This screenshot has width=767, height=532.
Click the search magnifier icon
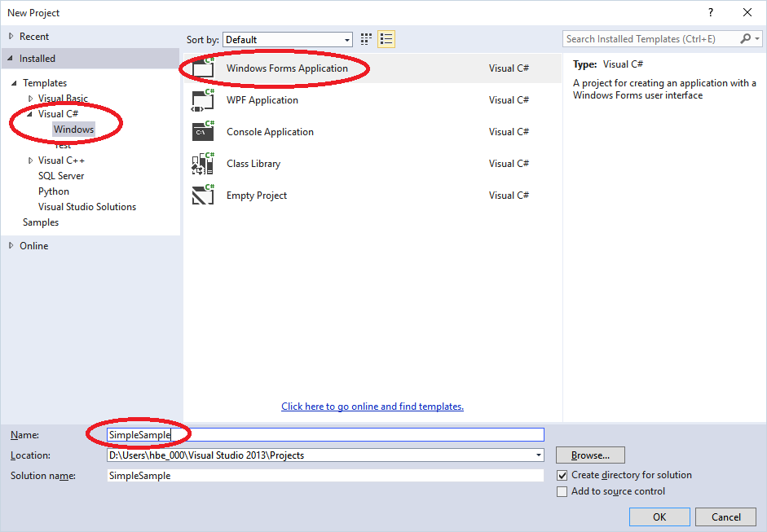[x=746, y=38]
